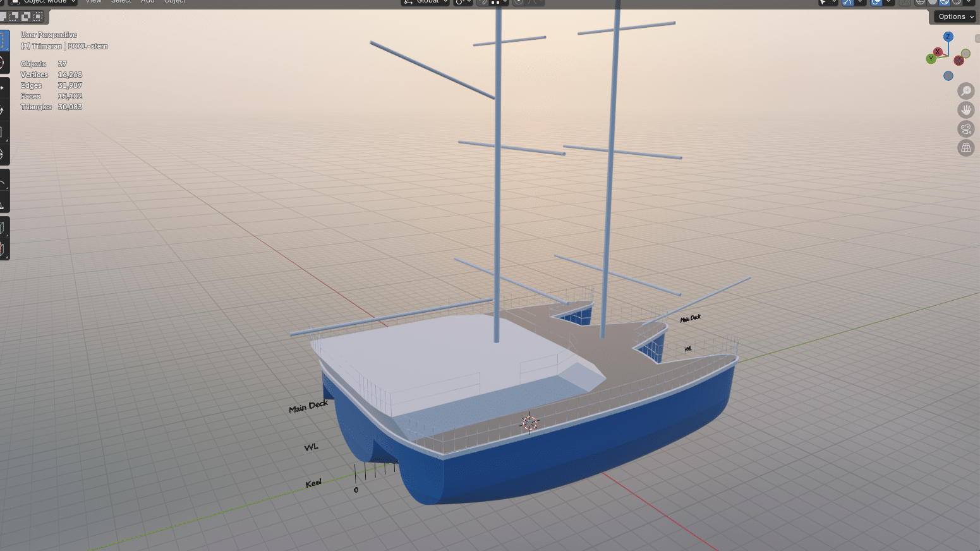
Task: Expand the Global transform orientation dropdown
Action: (426, 2)
